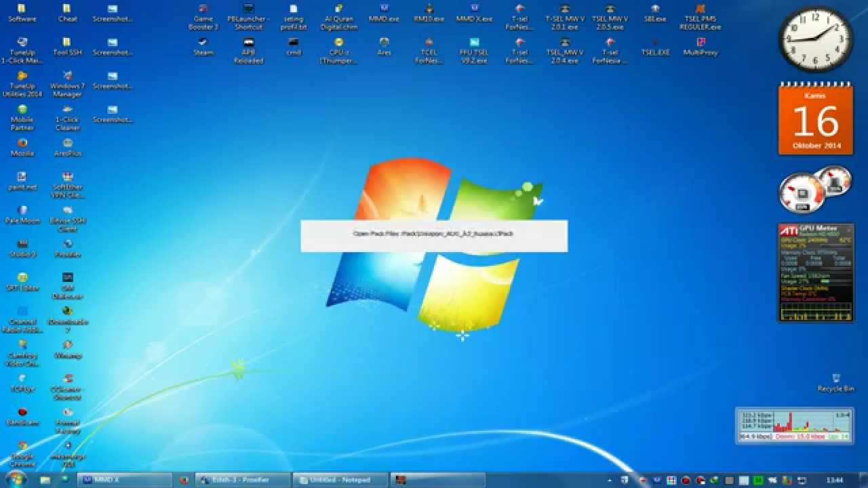The image size is (868, 488).
Task: Select TSEL PMS REGULER.exe icon
Action: 700,17
